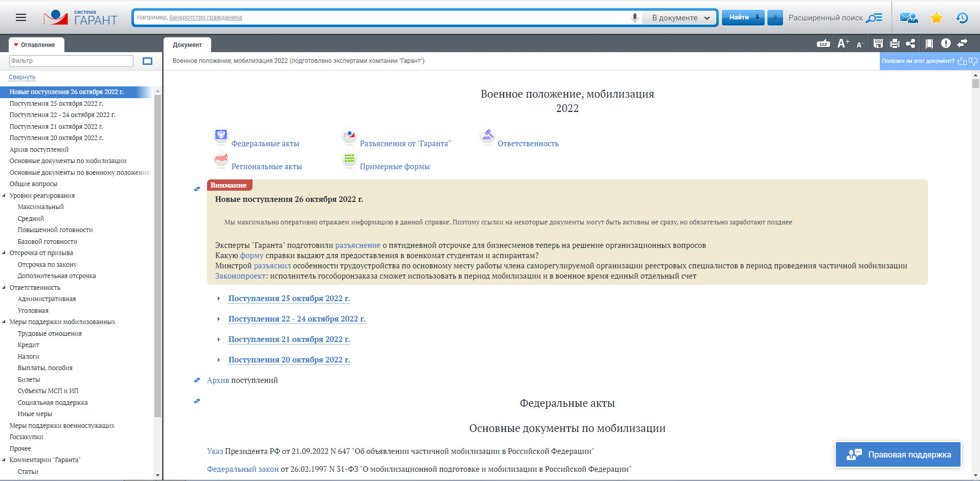Expand Поступления 21 октября 2022 section arrow
Viewport: 980px width, 481px height.
pos(219,339)
